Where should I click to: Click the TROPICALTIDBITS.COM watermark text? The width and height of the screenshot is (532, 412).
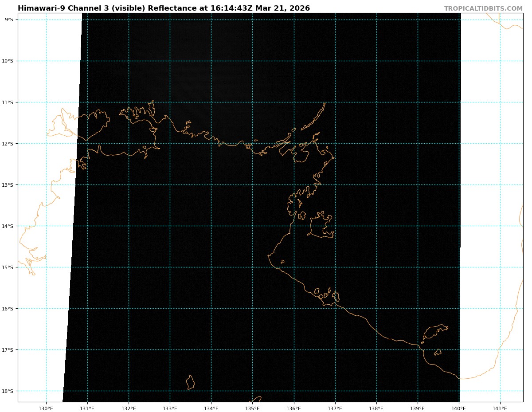483,8
